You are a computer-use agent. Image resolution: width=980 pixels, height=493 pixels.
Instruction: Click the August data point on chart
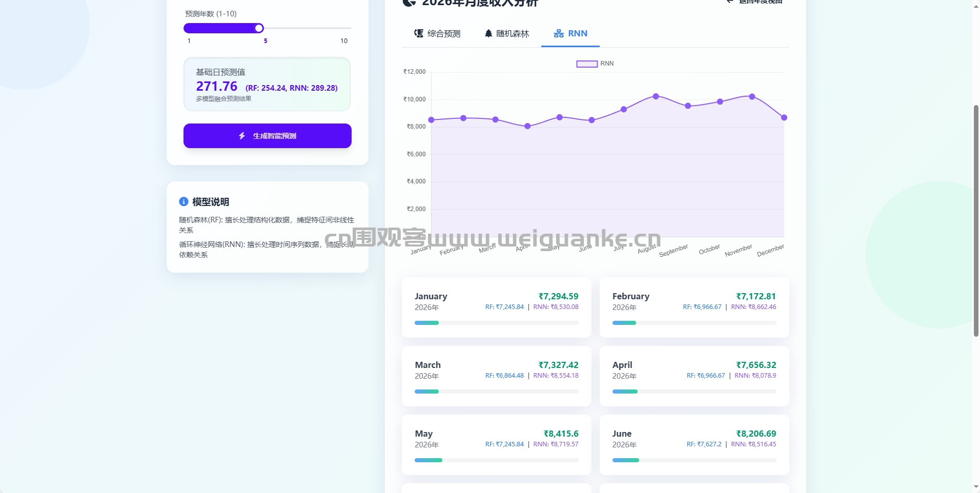(x=656, y=96)
